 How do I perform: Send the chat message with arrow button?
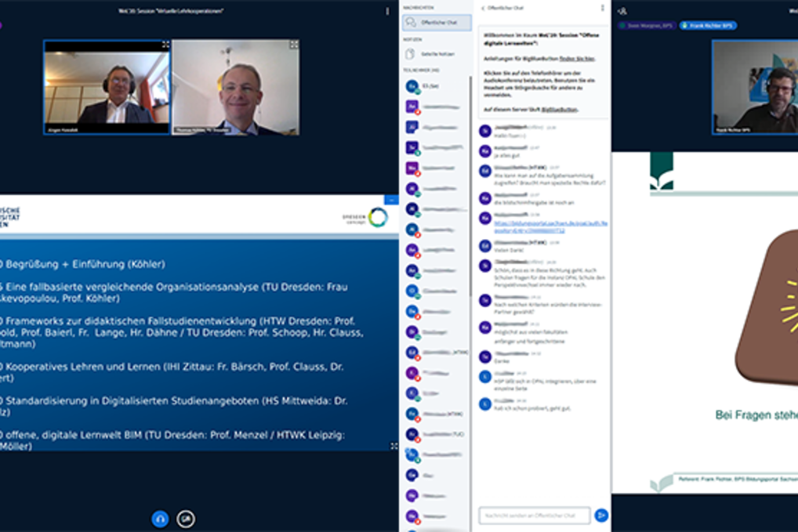pyautogui.click(x=601, y=515)
